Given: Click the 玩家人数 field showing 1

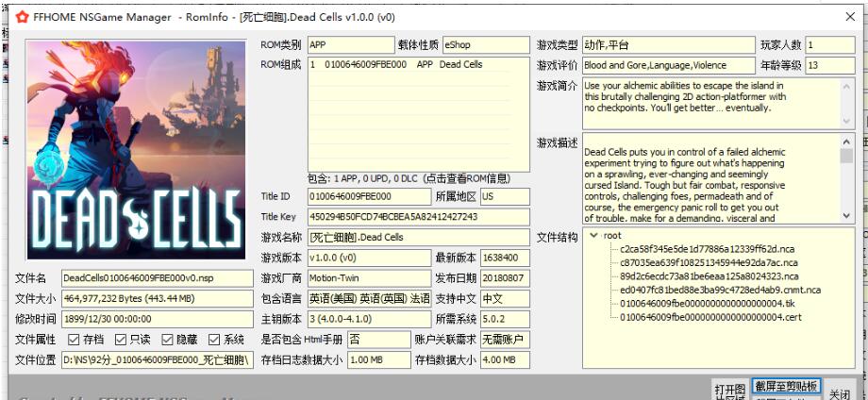Looking at the screenshot, I should pyautogui.click(x=830, y=45).
